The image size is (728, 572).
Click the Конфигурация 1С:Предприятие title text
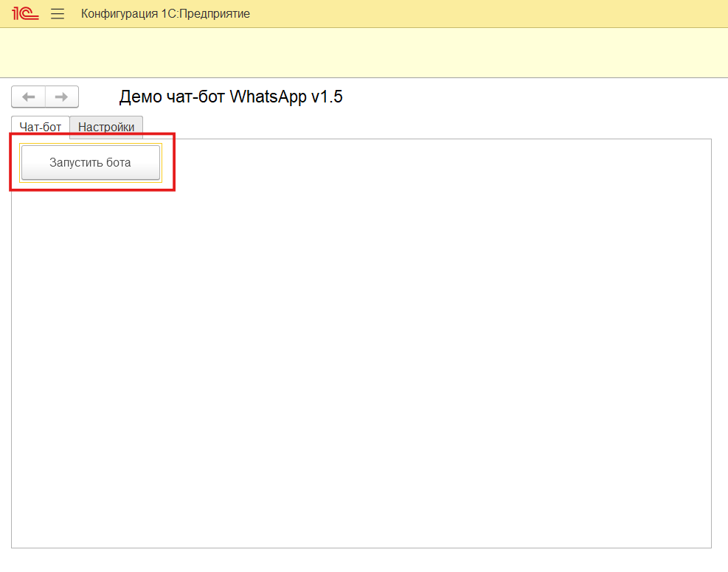(166, 13)
